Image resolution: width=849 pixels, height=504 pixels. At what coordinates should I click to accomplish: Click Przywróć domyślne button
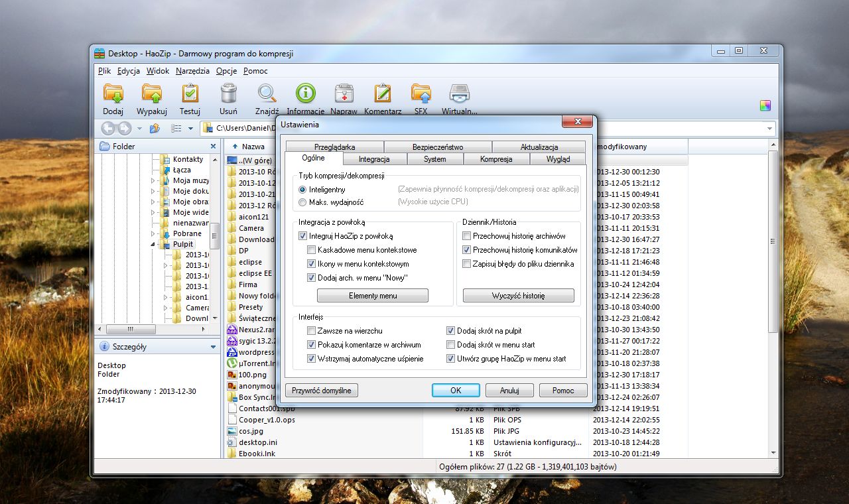click(x=322, y=391)
